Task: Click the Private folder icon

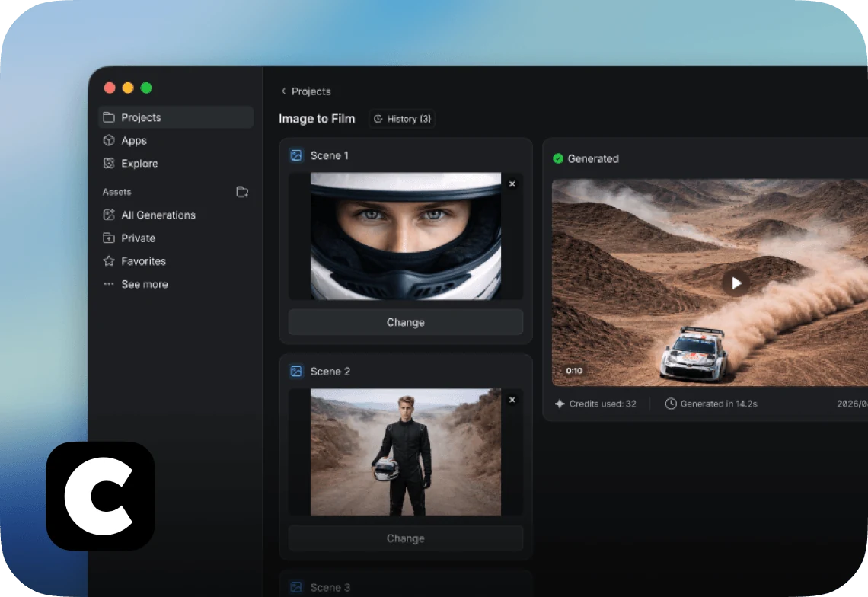Action: [109, 238]
